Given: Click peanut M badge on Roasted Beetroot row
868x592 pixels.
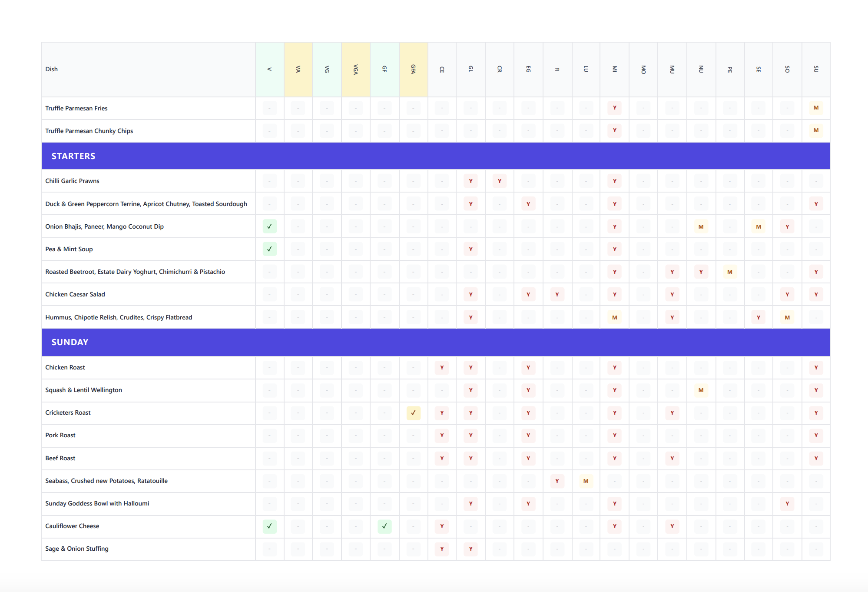Looking at the screenshot, I should (729, 272).
